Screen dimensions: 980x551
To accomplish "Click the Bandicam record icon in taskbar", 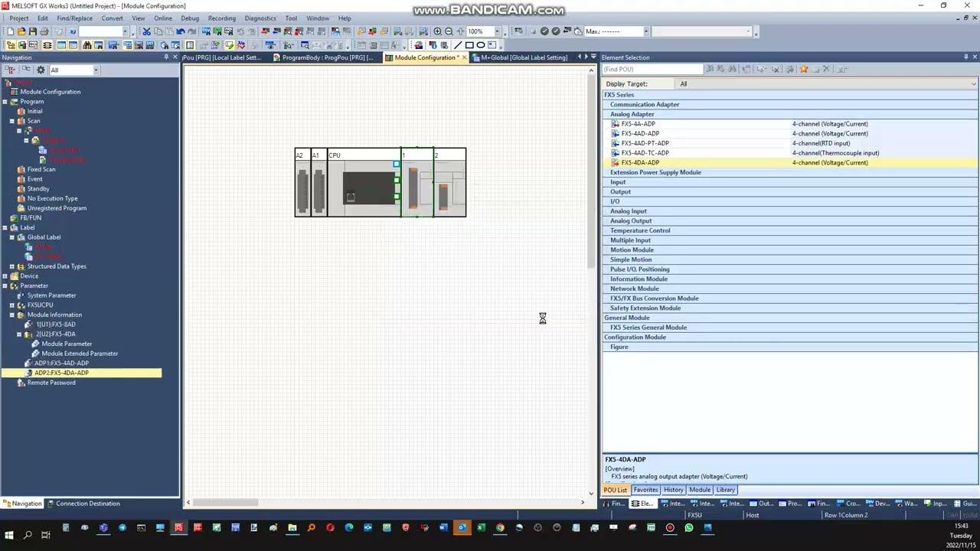I will tap(670, 527).
